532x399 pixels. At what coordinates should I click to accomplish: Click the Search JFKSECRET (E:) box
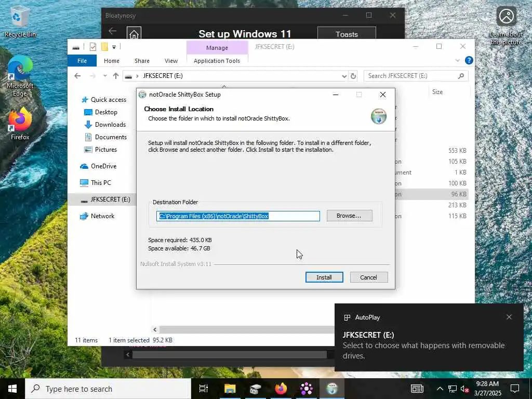click(416, 76)
